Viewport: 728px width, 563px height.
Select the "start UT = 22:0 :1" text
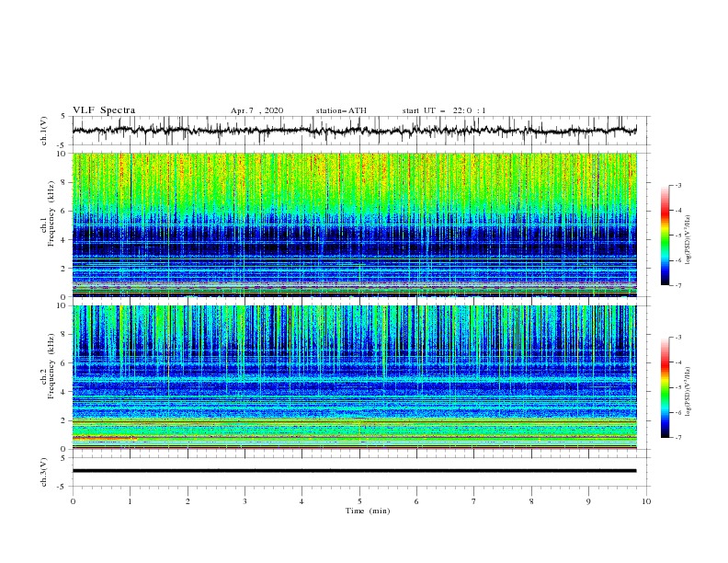(444, 110)
